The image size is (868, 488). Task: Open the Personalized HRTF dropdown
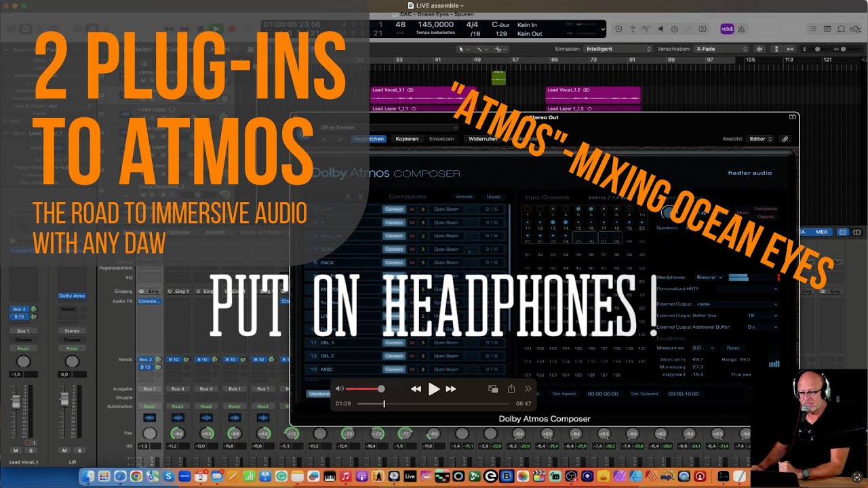[746, 289]
